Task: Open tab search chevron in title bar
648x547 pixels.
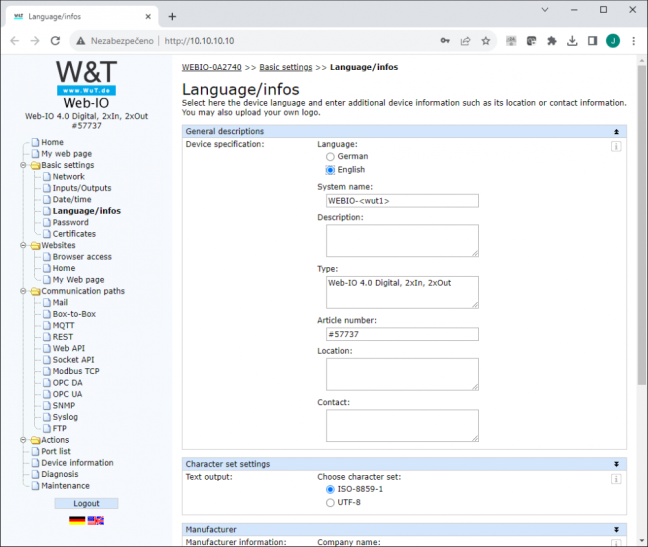Action: (545, 10)
